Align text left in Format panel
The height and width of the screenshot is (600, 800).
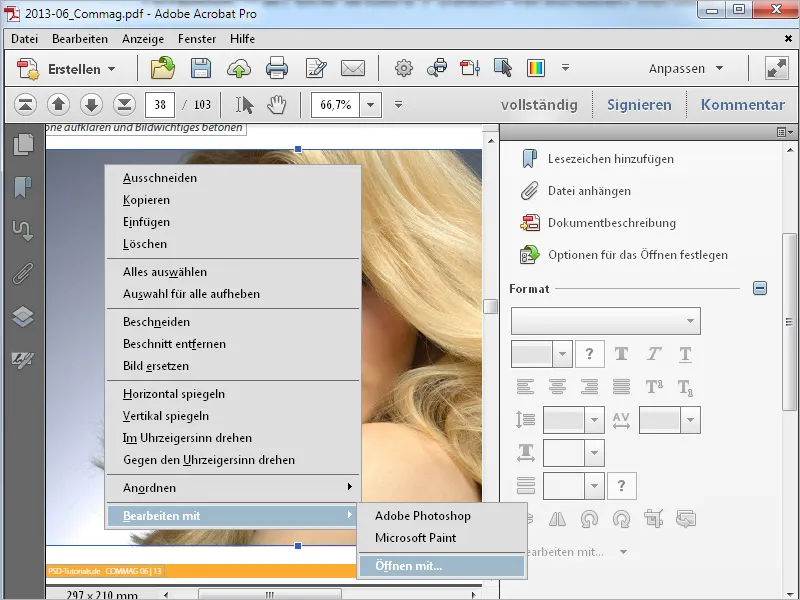[x=526, y=387]
